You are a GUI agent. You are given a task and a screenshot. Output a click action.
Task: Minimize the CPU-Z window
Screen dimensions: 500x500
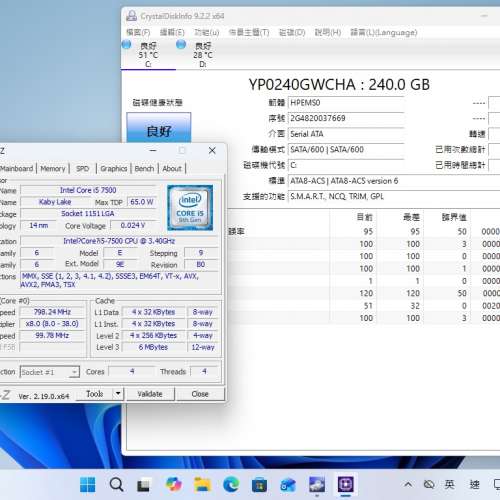point(153,151)
